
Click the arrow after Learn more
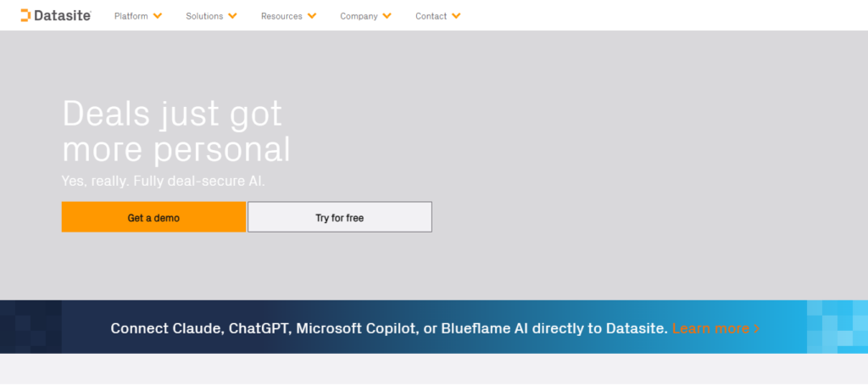pos(757,329)
